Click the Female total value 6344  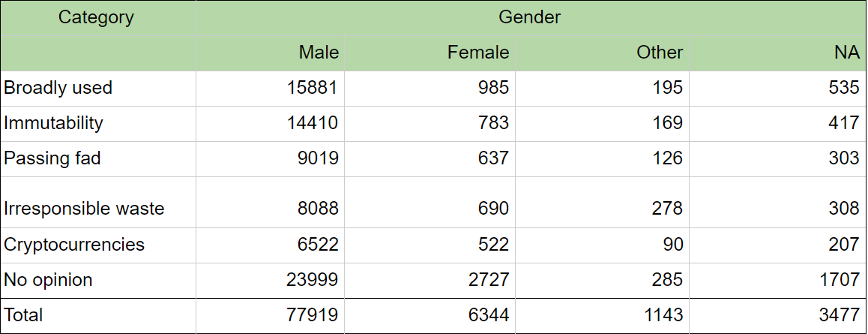click(x=430, y=316)
